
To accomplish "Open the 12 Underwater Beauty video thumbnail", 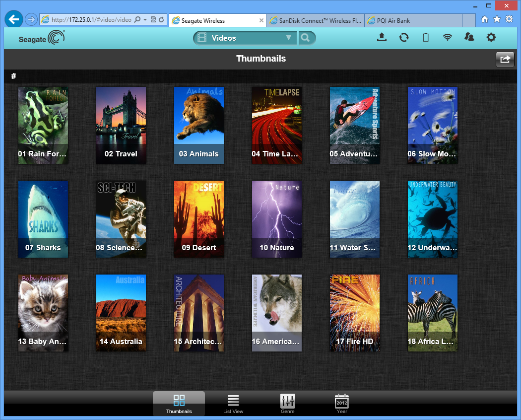I will 433,219.
